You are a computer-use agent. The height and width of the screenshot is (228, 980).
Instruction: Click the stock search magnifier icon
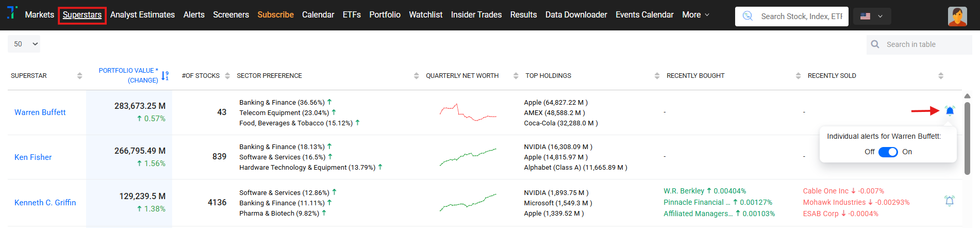click(x=748, y=16)
